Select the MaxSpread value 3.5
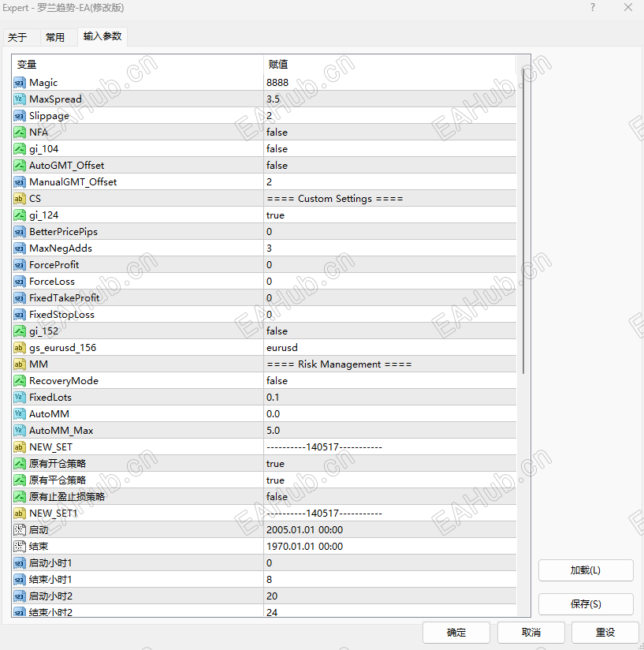Image resolution: width=644 pixels, height=650 pixels. [273, 99]
